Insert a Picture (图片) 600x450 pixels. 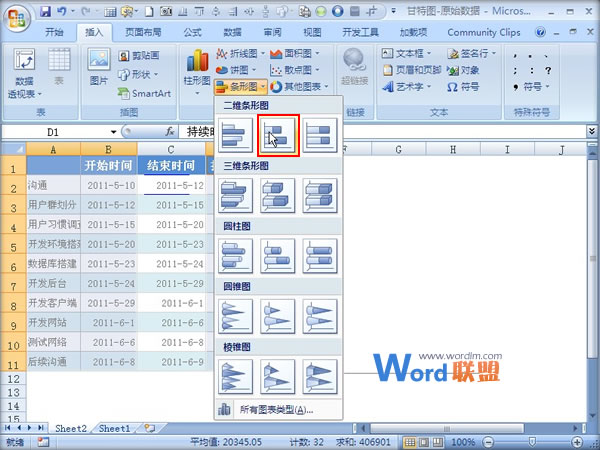[x=99, y=66]
